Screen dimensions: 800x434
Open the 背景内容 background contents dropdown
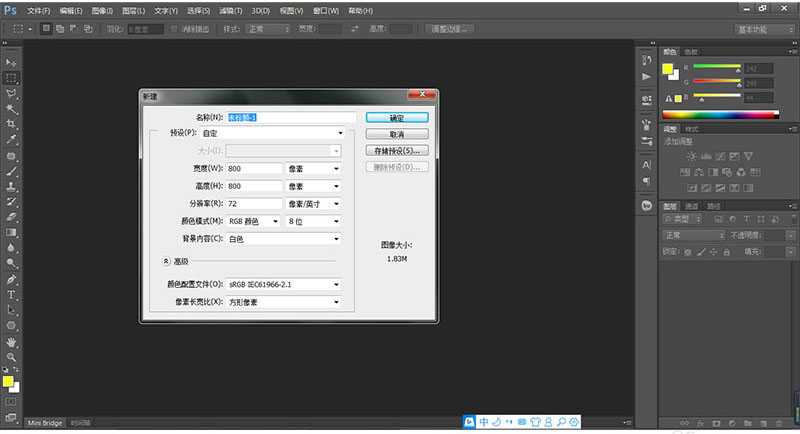point(284,239)
